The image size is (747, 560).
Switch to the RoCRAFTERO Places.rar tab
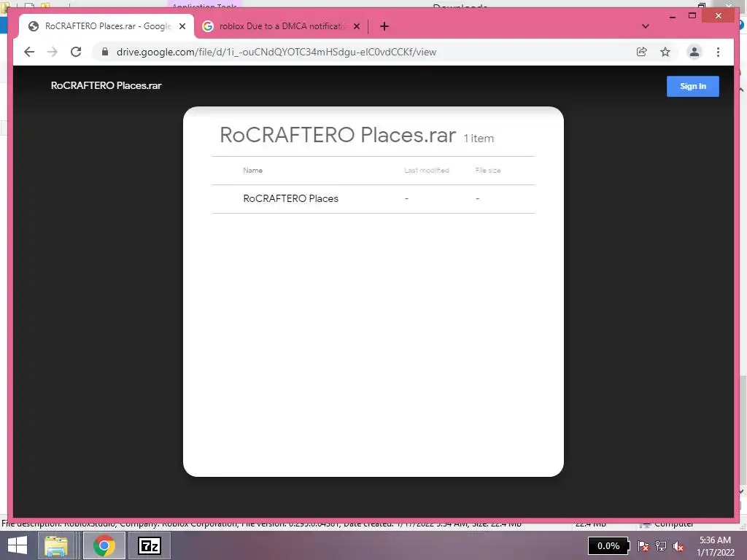click(107, 26)
